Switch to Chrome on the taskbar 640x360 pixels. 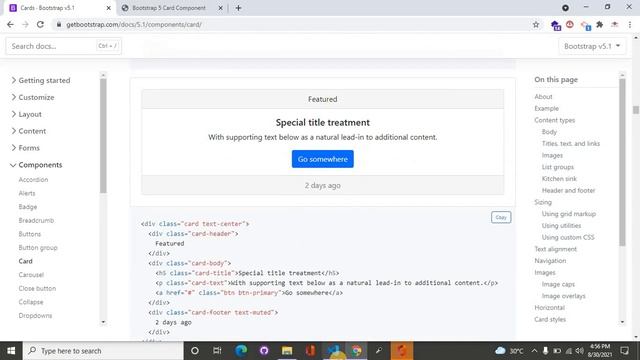point(356,351)
